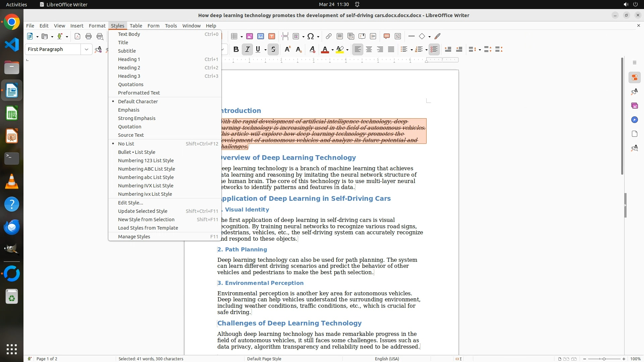Click the Insert Image toolbar icon
The height and width of the screenshot is (362, 644).
pos(249,36)
